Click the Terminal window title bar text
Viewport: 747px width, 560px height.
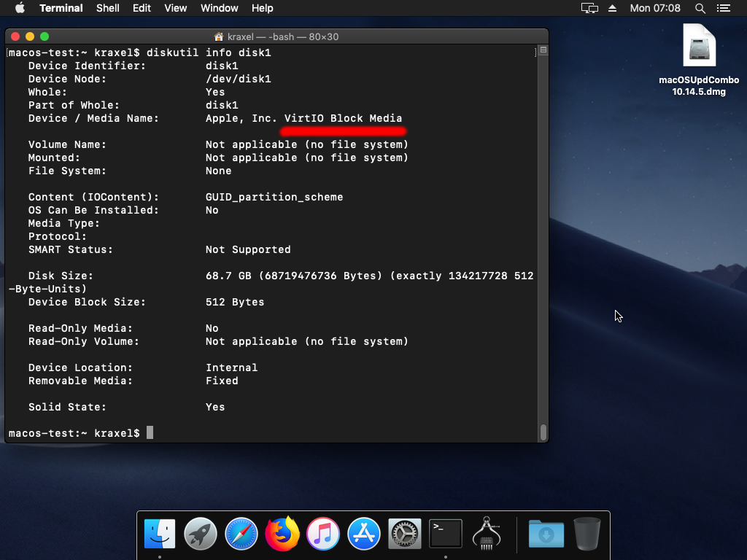tap(283, 36)
